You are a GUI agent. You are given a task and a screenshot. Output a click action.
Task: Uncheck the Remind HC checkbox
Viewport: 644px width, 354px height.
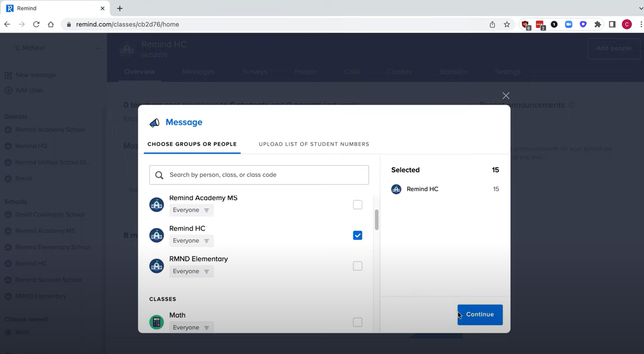point(357,235)
